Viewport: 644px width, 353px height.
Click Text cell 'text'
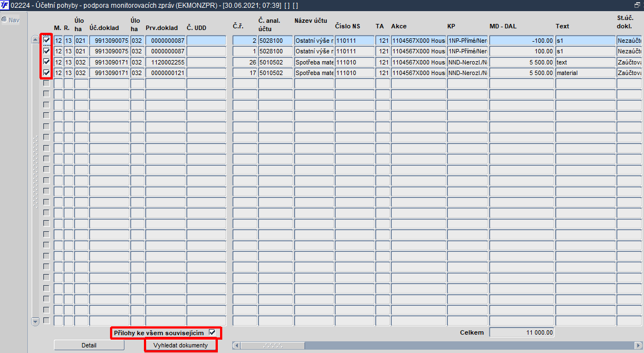point(585,62)
